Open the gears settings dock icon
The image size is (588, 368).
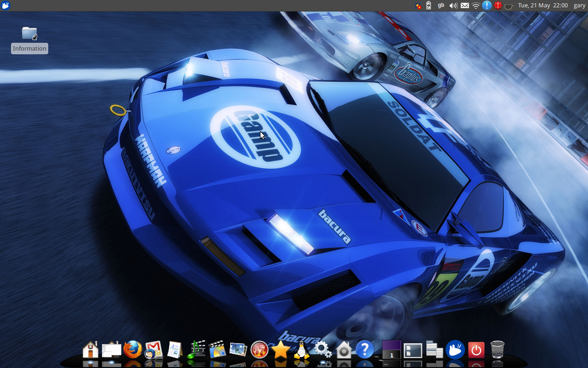pyautogui.click(x=323, y=350)
